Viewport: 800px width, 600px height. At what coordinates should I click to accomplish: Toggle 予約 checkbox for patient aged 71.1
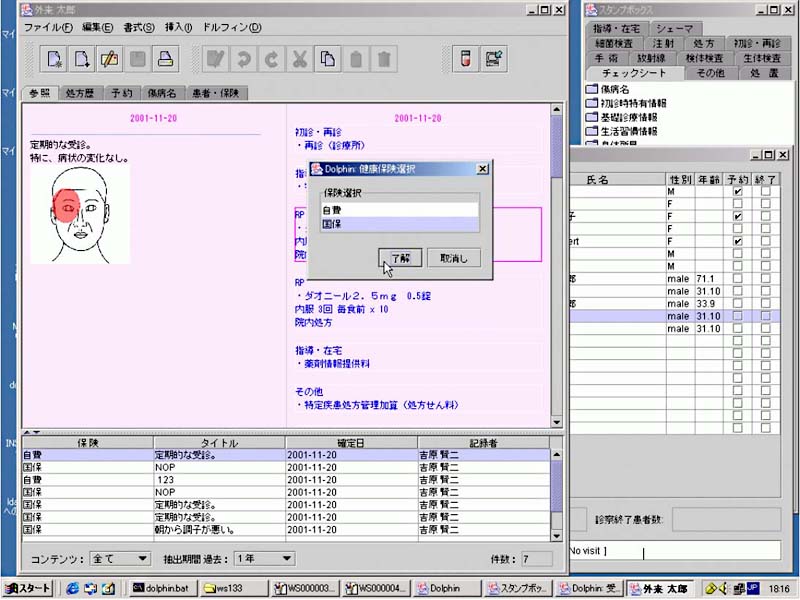click(737, 278)
